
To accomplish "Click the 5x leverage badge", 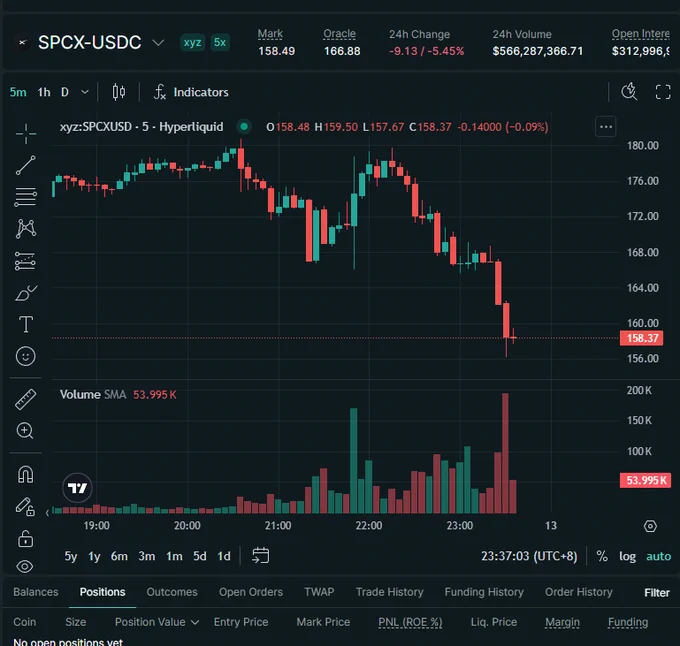I will [x=220, y=42].
